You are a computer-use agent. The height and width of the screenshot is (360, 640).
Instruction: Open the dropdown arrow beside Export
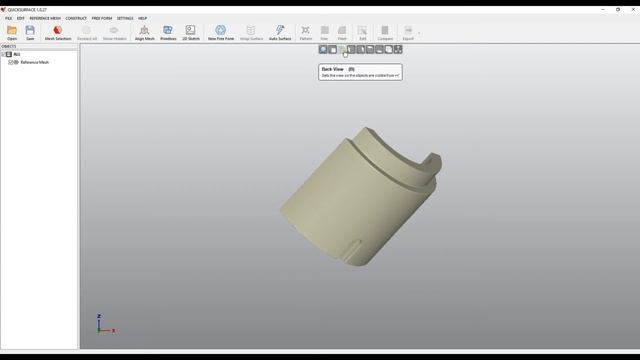click(x=419, y=33)
